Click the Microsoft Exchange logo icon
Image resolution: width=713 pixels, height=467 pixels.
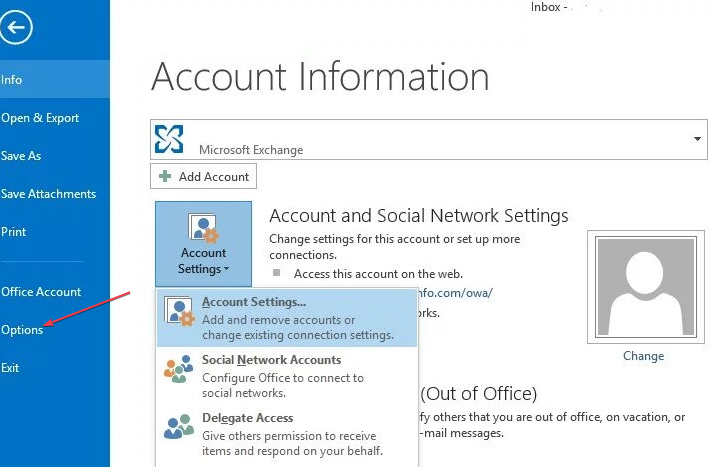(169, 139)
